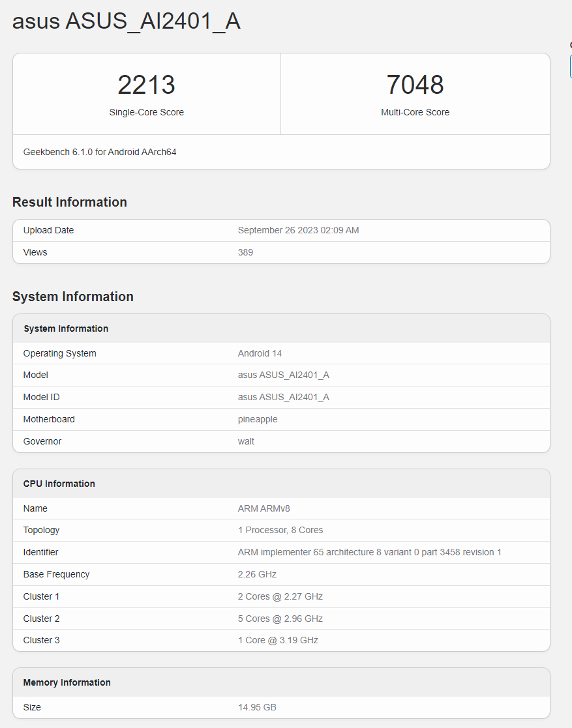The image size is (572, 728).
Task: Click the page title asus ASUS_AI2401_A
Action: [x=127, y=22]
